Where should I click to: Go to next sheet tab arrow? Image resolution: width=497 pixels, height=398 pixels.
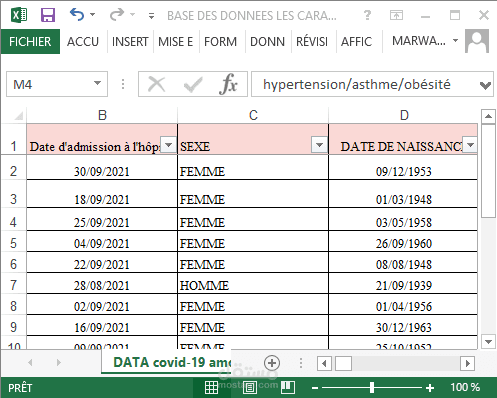coord(59,363)
